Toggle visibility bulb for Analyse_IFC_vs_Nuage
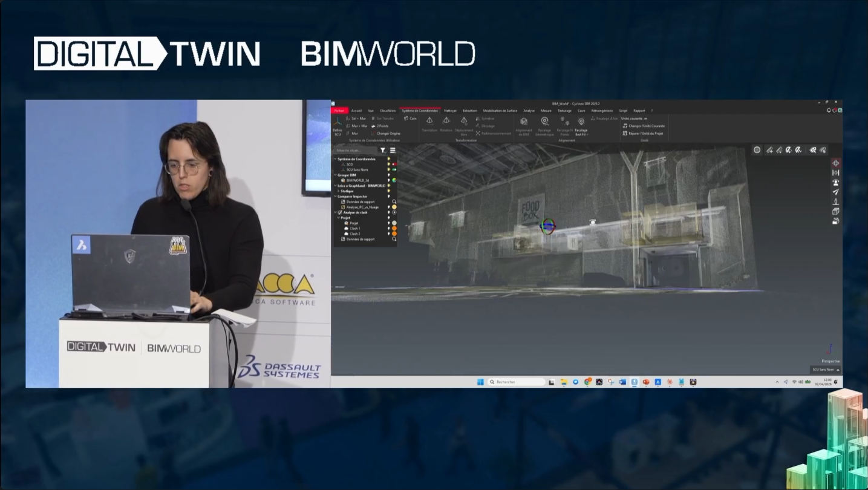 [388, 207]
